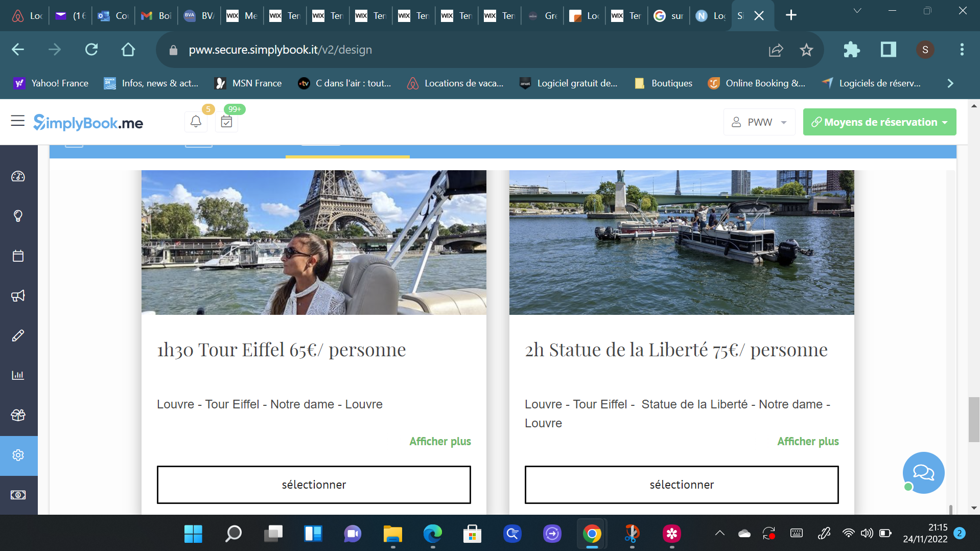The width and height of the screenshot is (980, 551).
Task: Open the Online Booking bookmark
Action: pyautogui.click(x=757, y=83)
